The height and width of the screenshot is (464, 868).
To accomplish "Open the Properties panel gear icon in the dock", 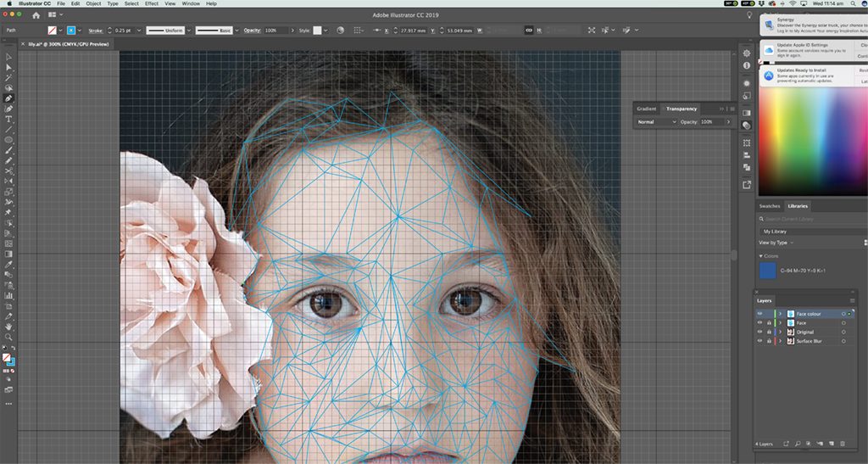I will coord(747,53).
